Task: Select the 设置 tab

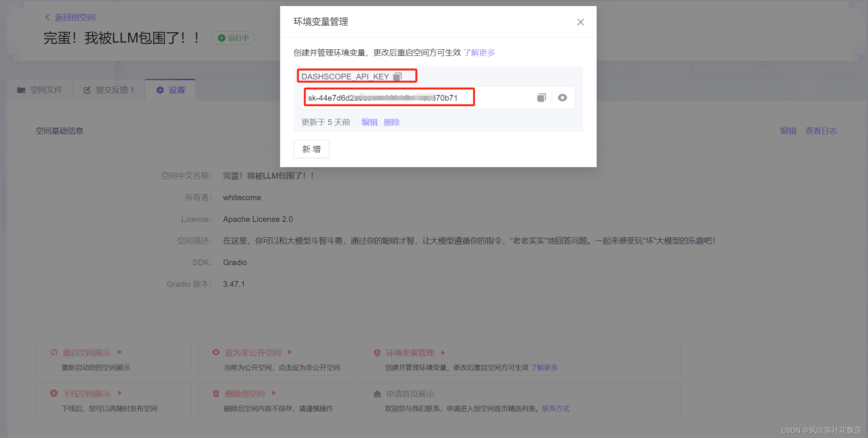Action: (171, 90)
